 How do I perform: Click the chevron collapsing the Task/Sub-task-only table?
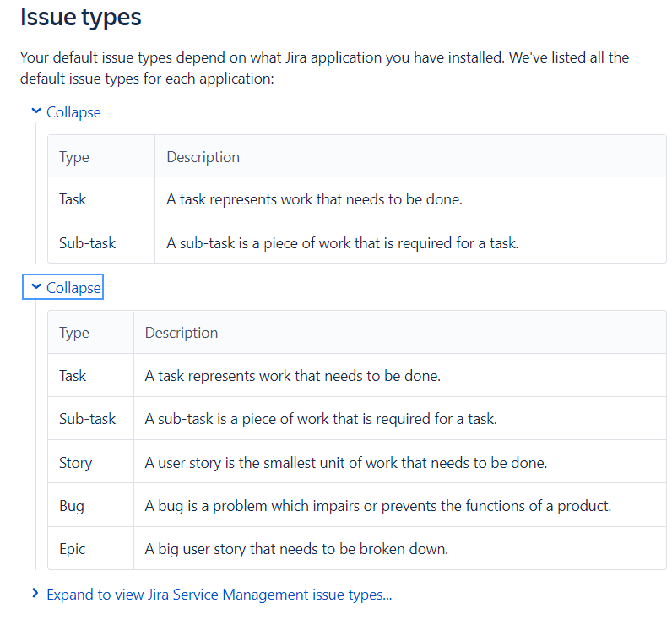[x=36, y=111]
